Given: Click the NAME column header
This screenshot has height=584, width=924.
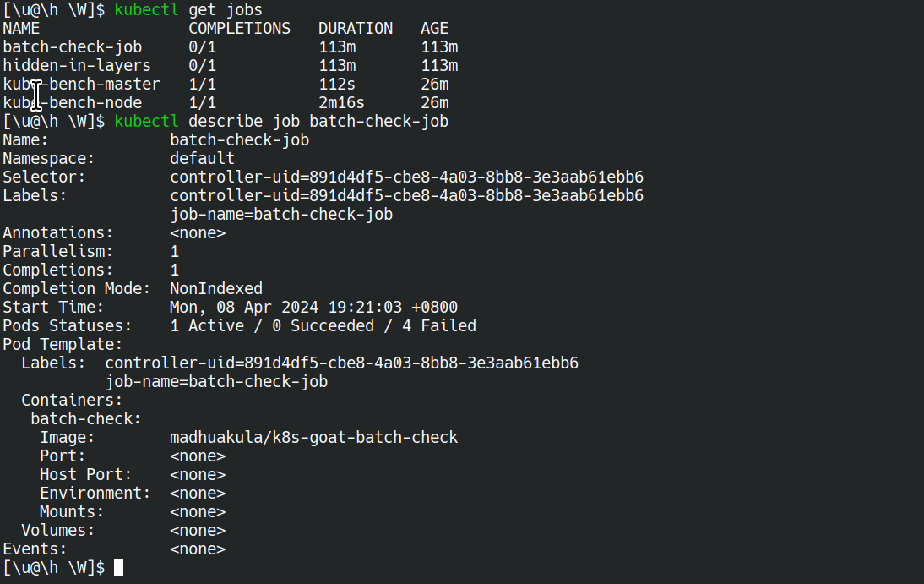Looking at the screenshot, I should (21, 29).
